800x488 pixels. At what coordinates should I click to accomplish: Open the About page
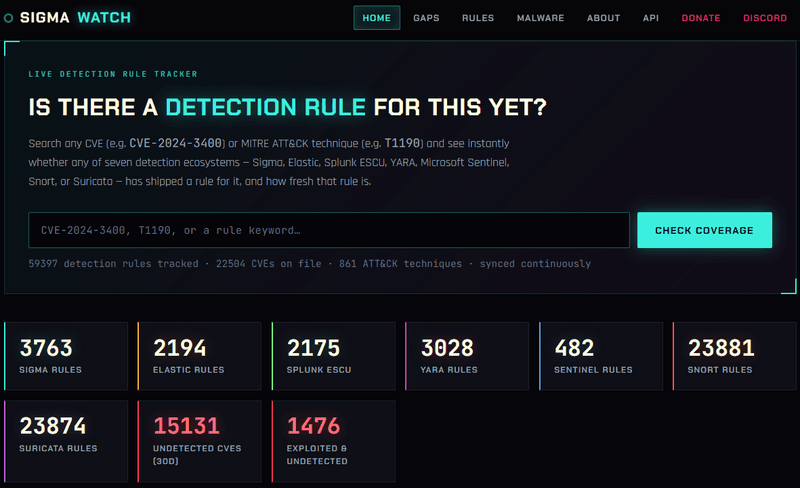603,18
